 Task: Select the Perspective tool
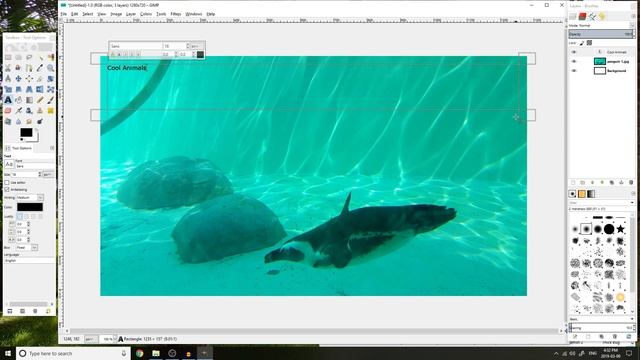(x=29, y=89)
